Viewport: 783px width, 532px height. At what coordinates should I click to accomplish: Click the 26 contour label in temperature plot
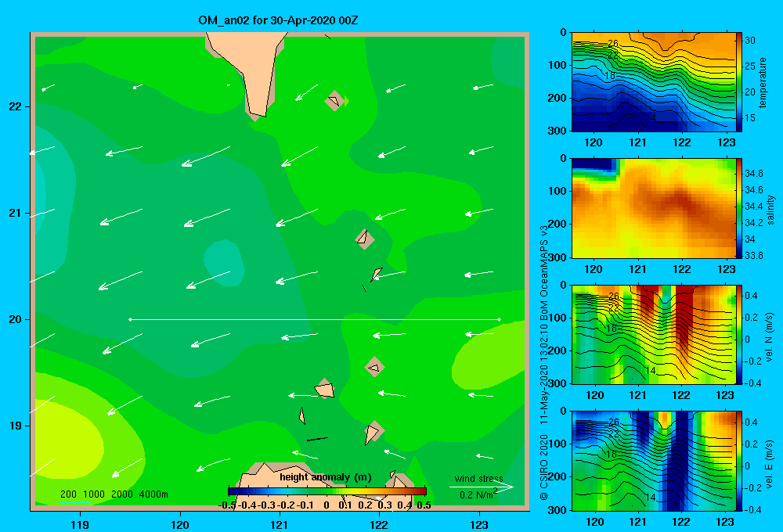[613, 44]
